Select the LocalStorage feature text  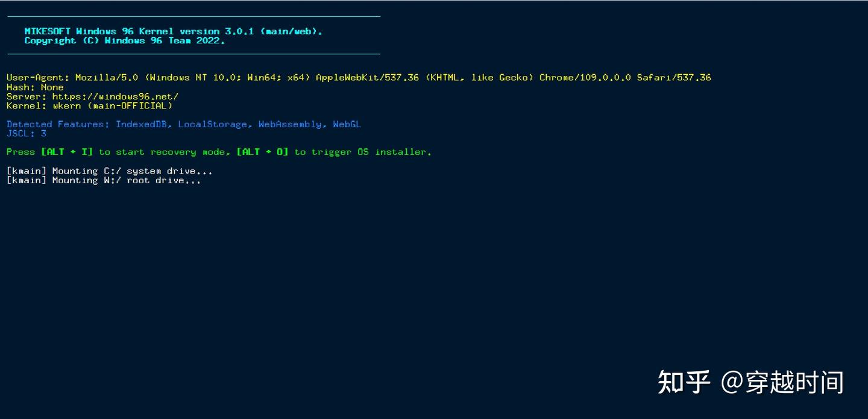coord(212,124)
